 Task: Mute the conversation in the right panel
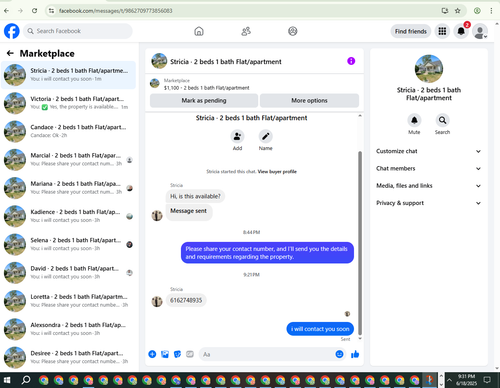click(414, 120)
